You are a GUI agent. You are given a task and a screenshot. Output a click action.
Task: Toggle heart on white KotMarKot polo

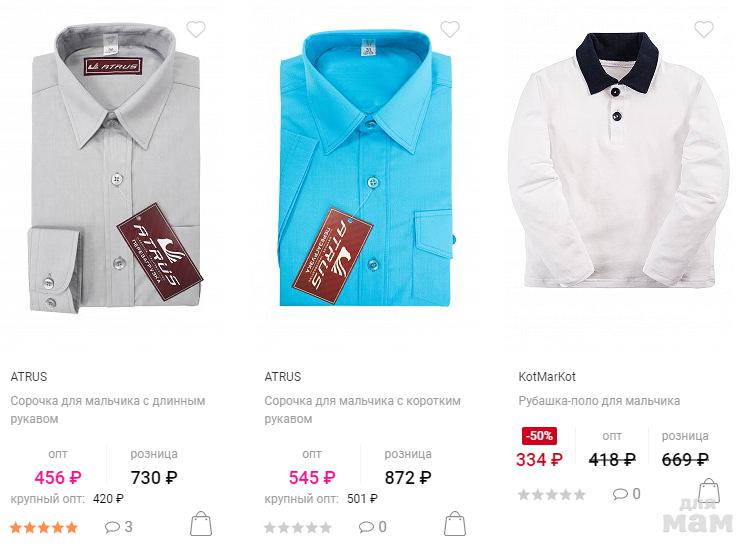[x=704, y=30]
